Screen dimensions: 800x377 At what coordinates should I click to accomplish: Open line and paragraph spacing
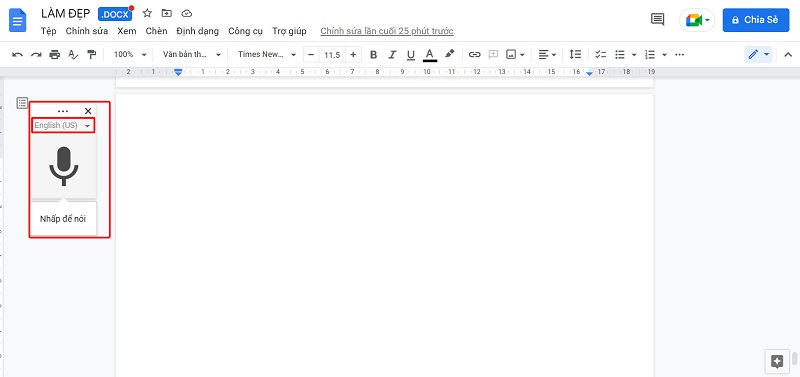(x=575, y=55)
